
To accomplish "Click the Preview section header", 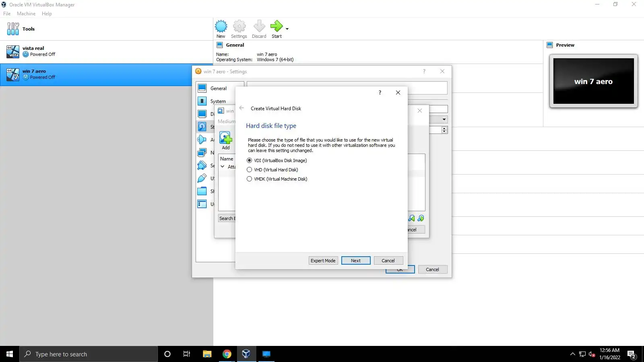I will pos(565,45).
